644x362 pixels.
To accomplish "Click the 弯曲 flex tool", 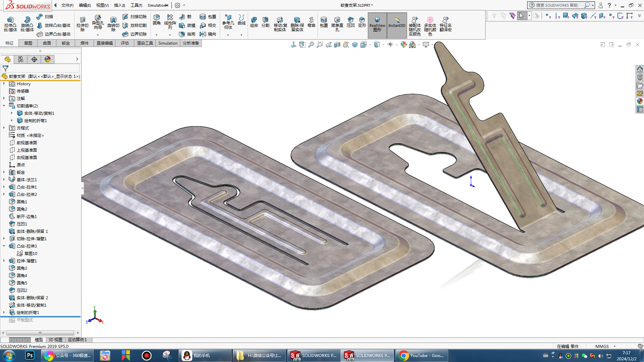I will pos(311,22).
